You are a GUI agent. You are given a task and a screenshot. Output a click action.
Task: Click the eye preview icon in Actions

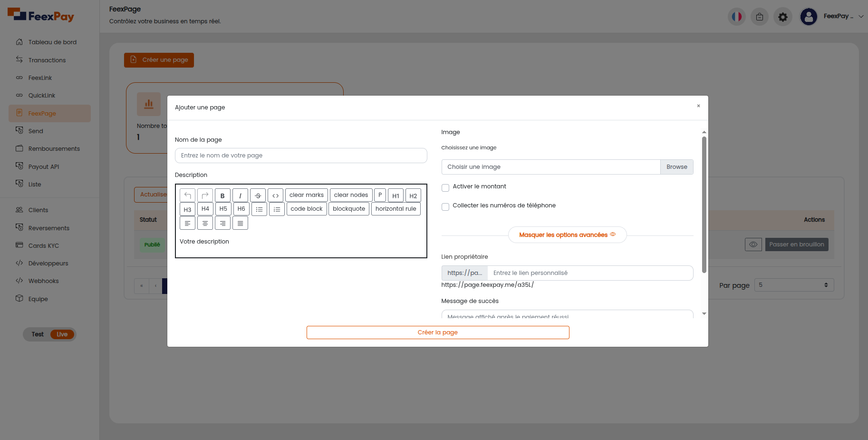[x=753, y=244]
